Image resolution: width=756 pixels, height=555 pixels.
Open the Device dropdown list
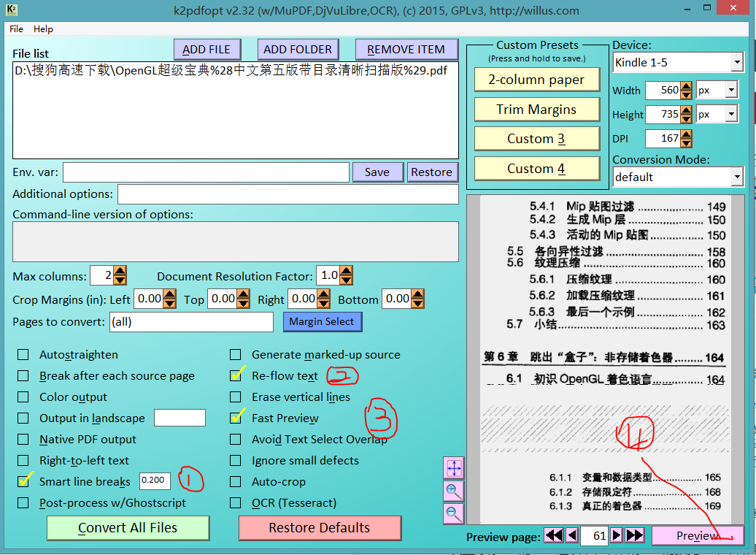tap(736, 63)
